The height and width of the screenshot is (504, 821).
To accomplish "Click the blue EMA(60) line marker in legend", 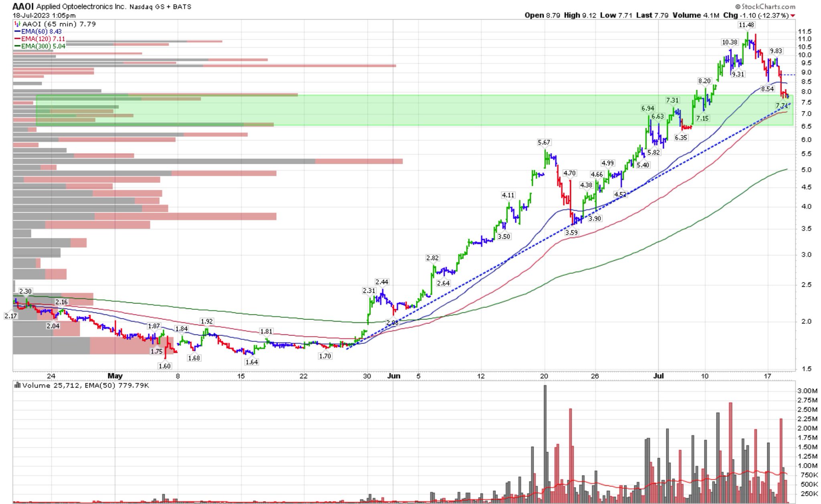I will tap(18, 31).
